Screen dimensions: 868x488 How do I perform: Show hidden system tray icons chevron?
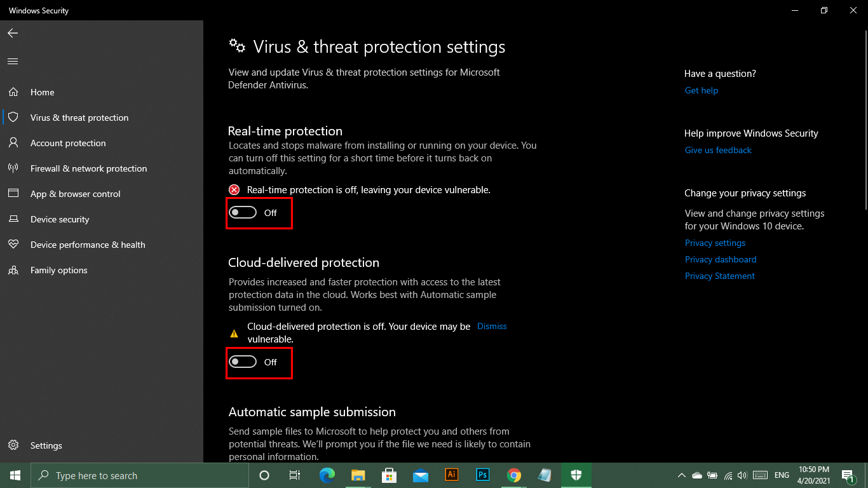point(682,475)
